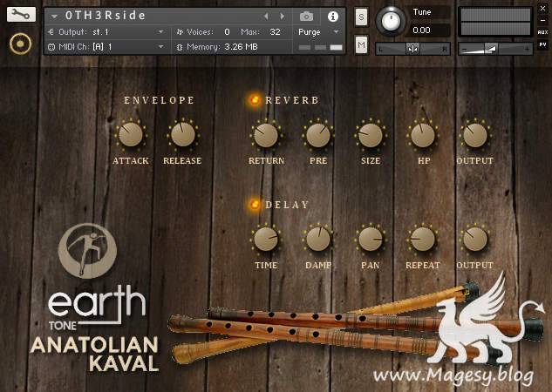Click the reverb Pre knob
The width and height of the screenshot is (552, 392).
pos(318,135)
